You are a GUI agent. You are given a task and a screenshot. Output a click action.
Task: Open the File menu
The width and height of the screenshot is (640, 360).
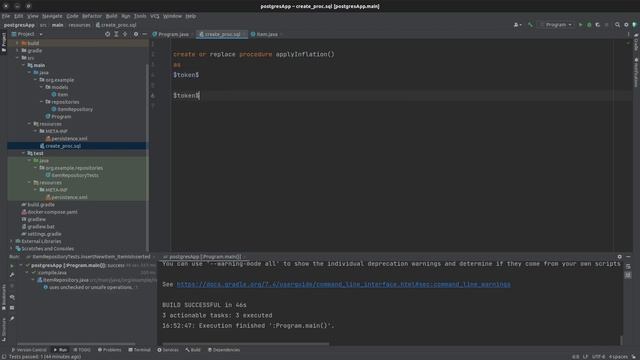pos(6,16)
